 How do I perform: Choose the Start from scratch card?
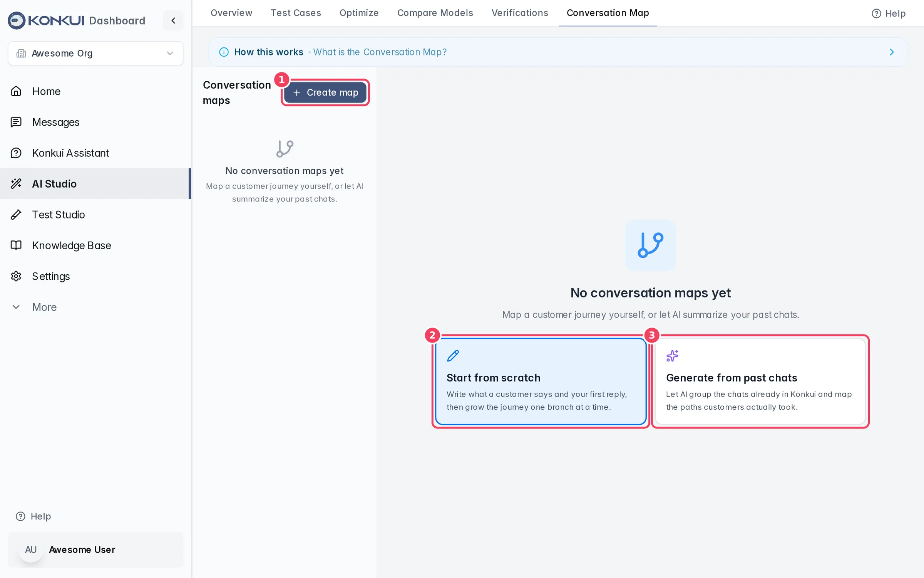coord(541,381)
